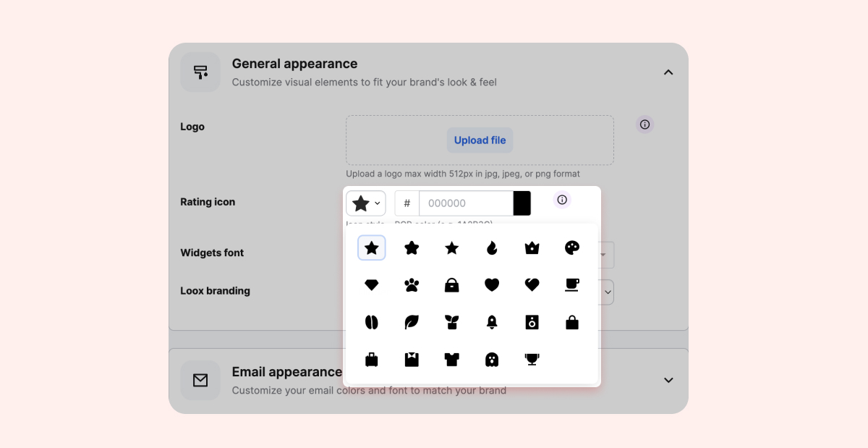Click the Upload file button

pyautogui.click(x=480, y=140)
